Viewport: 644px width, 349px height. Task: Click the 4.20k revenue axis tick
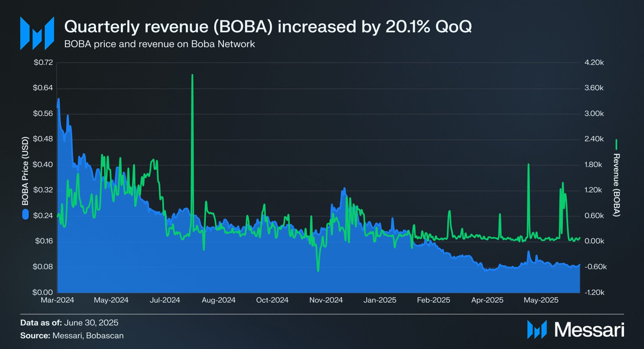click(x=594, y=62)
